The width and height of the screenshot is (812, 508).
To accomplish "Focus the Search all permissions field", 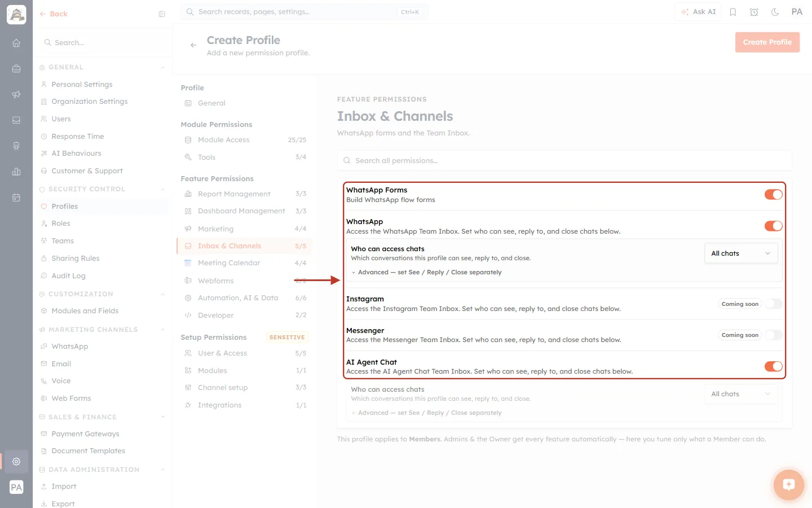I will (564, 161).
